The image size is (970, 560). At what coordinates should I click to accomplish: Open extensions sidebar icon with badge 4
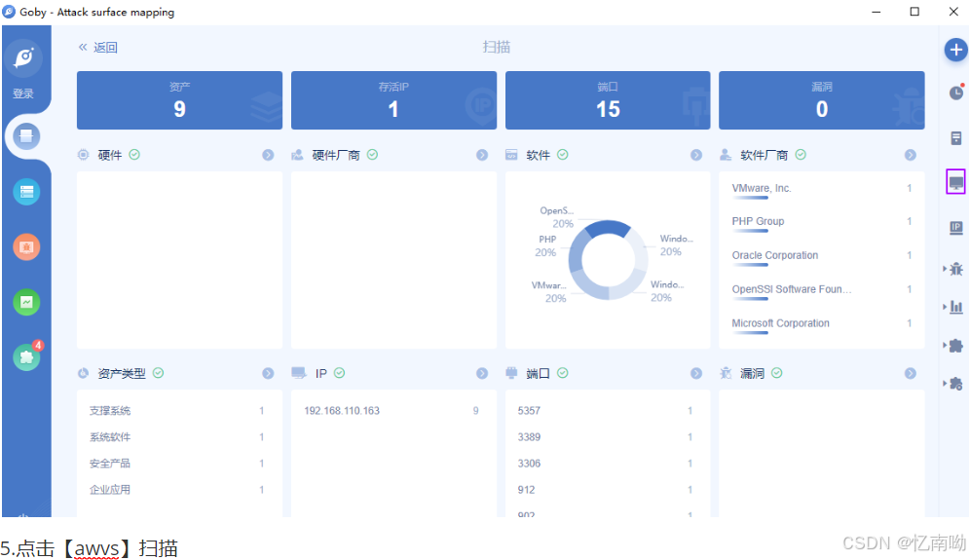26,357
